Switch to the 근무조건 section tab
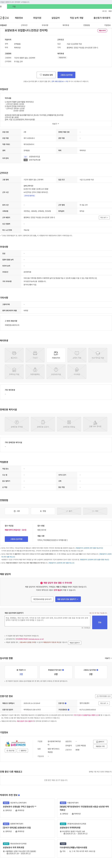Viewport: 112px width, 868px height. click(24, 25)
